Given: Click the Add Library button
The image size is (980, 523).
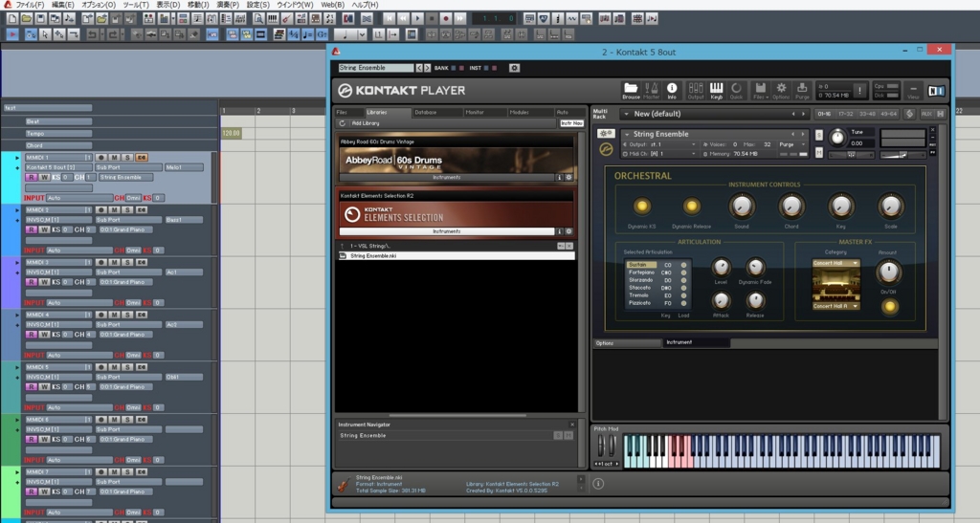Looking at the screenshot, I should (x=366, y=123).
